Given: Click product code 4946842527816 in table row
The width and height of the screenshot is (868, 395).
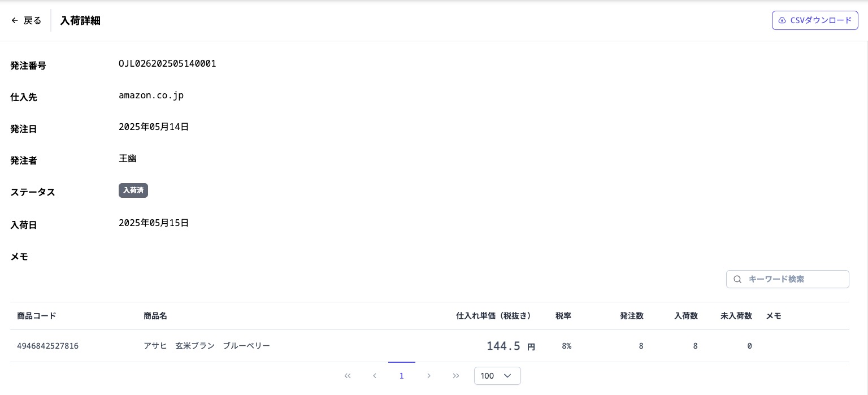Looking at the screenshot, I should (48, 346).
